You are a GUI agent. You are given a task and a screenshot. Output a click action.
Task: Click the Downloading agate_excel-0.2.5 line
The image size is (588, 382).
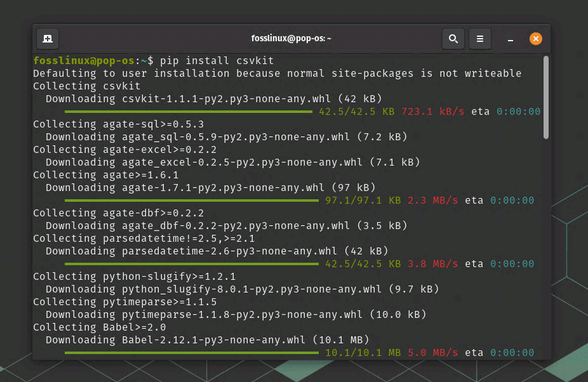pyautogui.click(x=232, y=162)
